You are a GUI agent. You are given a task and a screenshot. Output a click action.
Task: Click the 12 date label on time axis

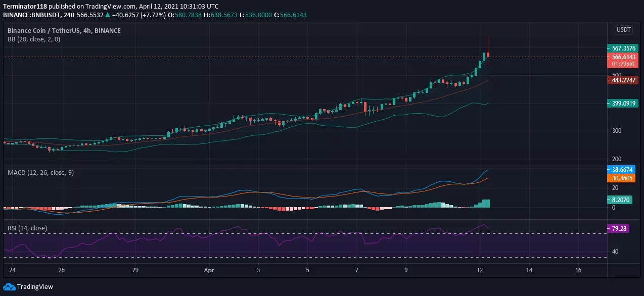480,270
